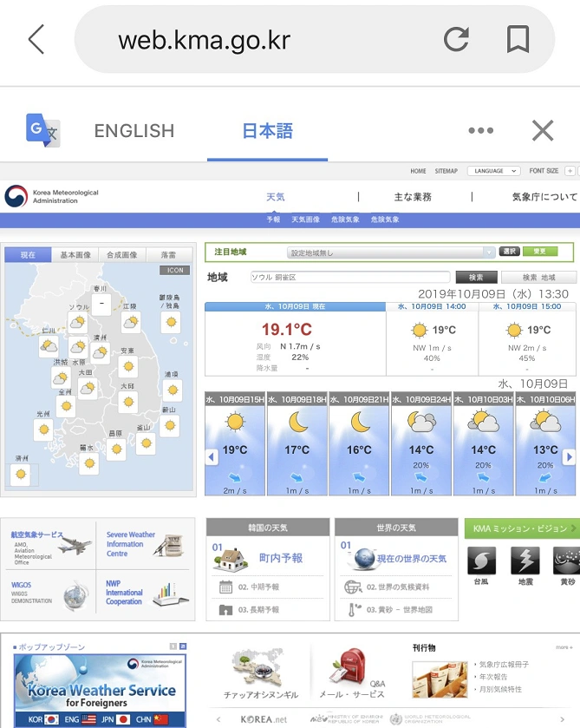Click the dark 検索 button
The image size is (580, 728).
476,277
